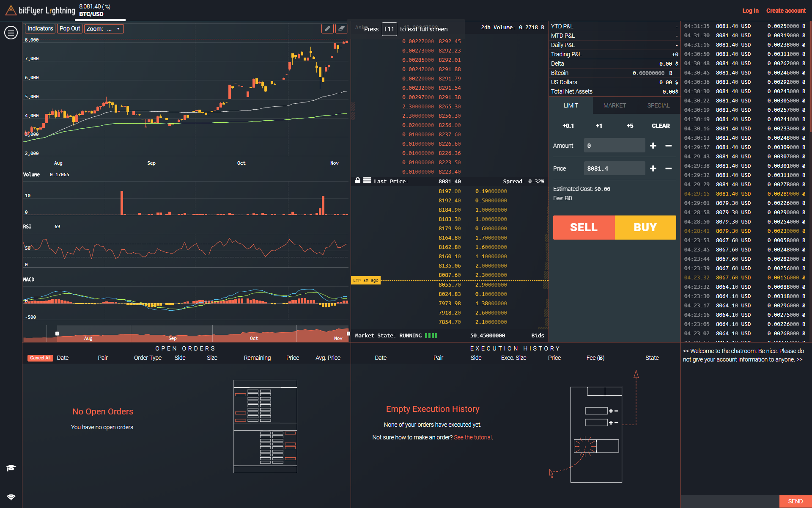Click the Indicators toolbar button

tap(40, 28)
